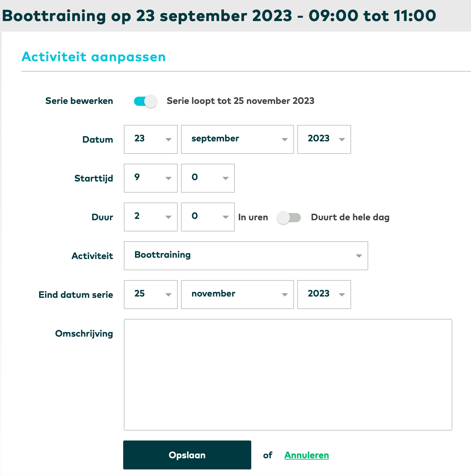Enable the Duurt de hele dag toggle
This screenshot has width=471, height=476.
click(289, 218)
